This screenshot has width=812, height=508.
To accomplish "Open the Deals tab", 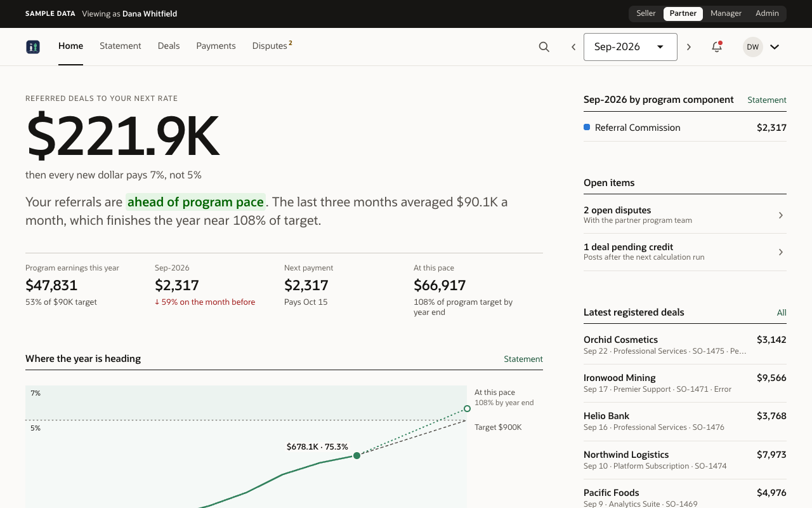I will coord(169,46).
